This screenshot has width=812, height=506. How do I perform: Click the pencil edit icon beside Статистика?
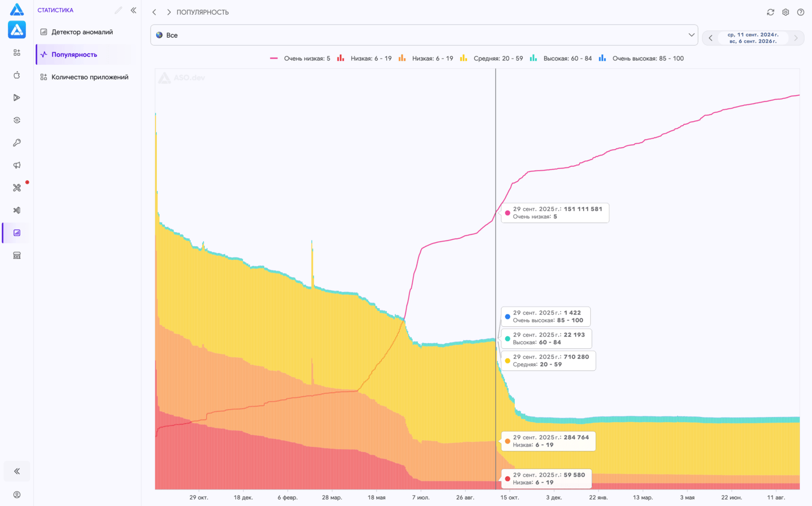[118, 10]
